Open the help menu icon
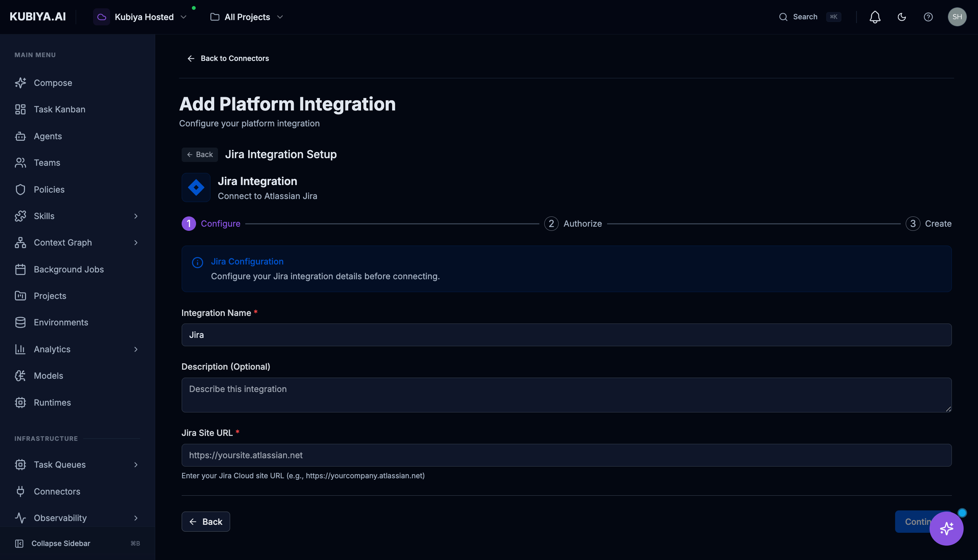The width and height of the screenshot is (978, 560). [x=928, y=17]
